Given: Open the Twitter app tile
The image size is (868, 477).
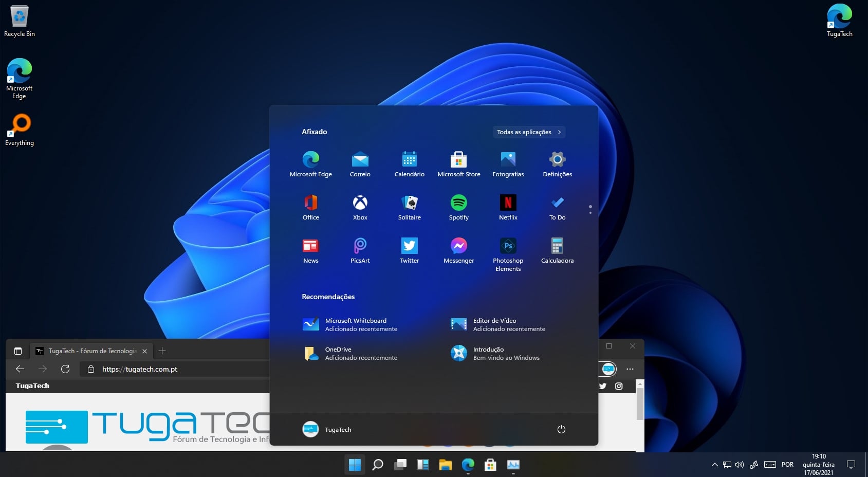Looking at the screenshot, I should [410, 251].
